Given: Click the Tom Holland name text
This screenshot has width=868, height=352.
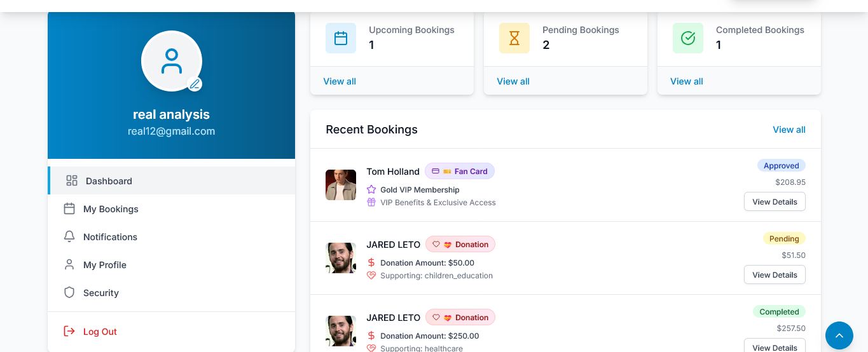Looking at the screenshot, I should point(393,172).
